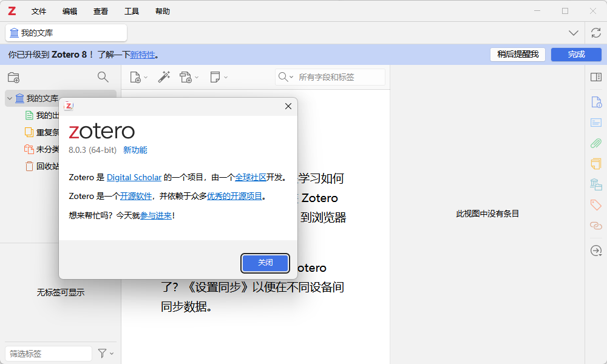This screenshot has height=364, width=607.
Task: Open the tag selector filter dropdown
Action: [x=106, y=353]
